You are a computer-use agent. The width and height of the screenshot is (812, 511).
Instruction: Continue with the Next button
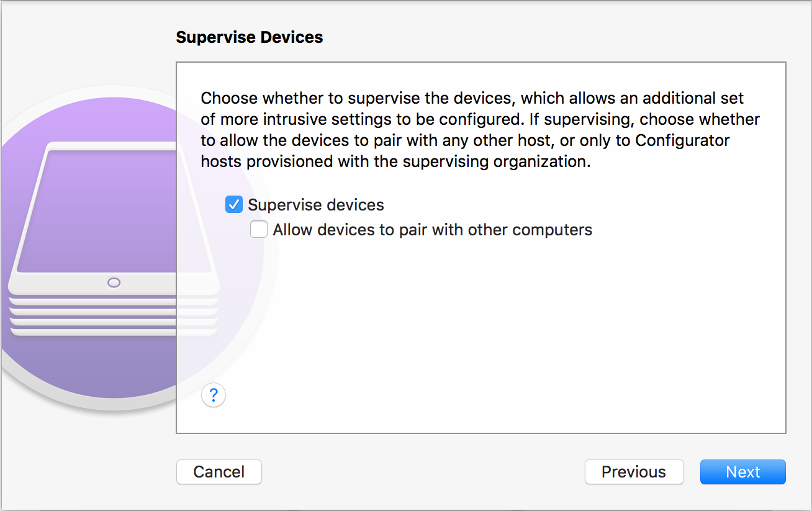point(742,472)
